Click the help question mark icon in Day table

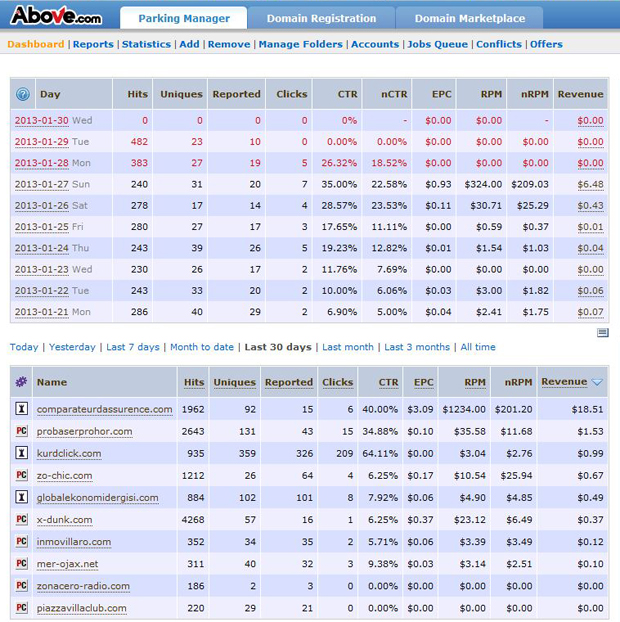(x=23, y=94)
